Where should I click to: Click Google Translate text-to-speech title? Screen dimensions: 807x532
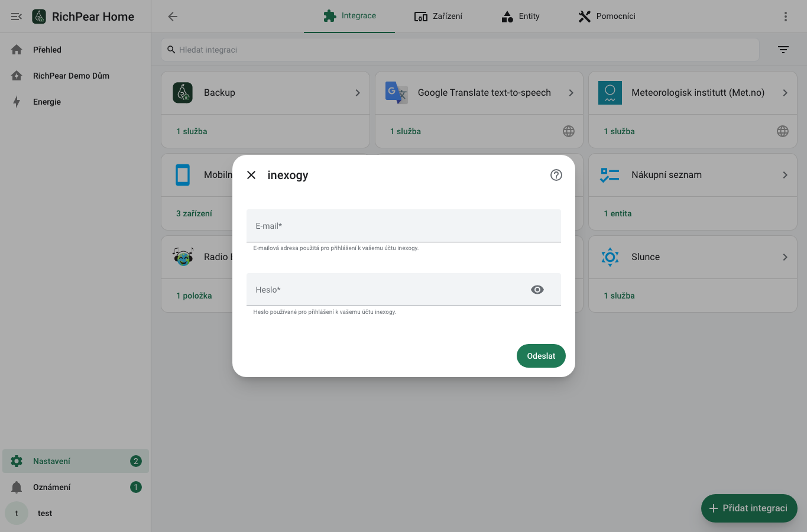coord(484,93)
